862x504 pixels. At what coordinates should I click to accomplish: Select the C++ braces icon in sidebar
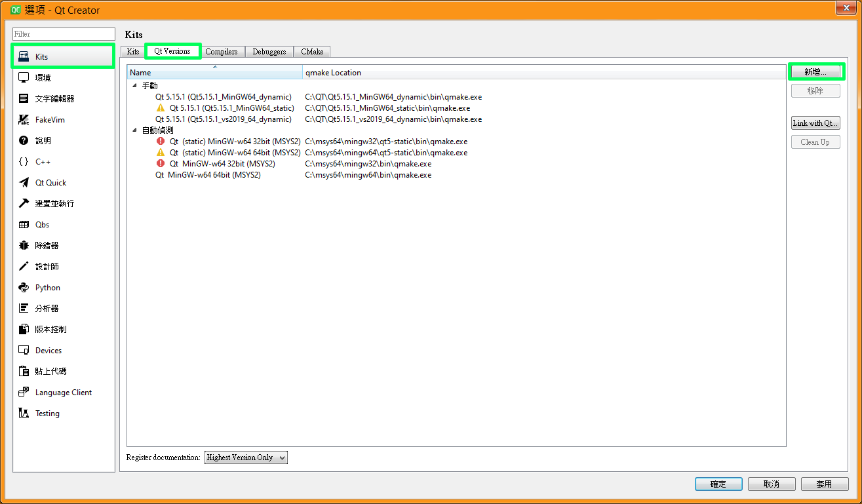click(24, 162)
